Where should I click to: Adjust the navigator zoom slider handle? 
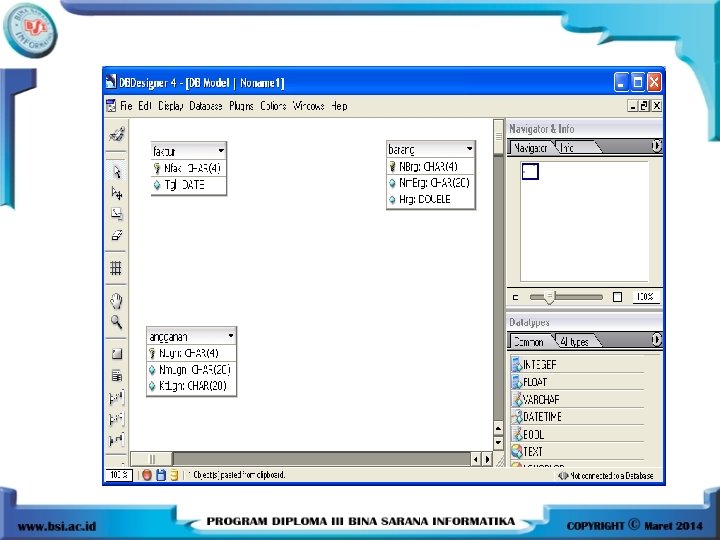(x=549, y=298)
